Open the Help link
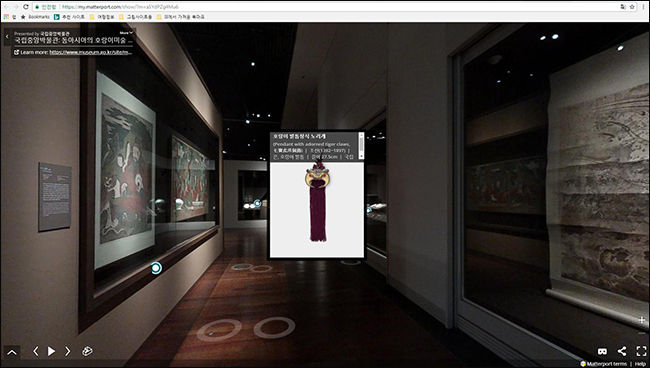Viewport: 650px width, 368px height. (x=640, y=364)
